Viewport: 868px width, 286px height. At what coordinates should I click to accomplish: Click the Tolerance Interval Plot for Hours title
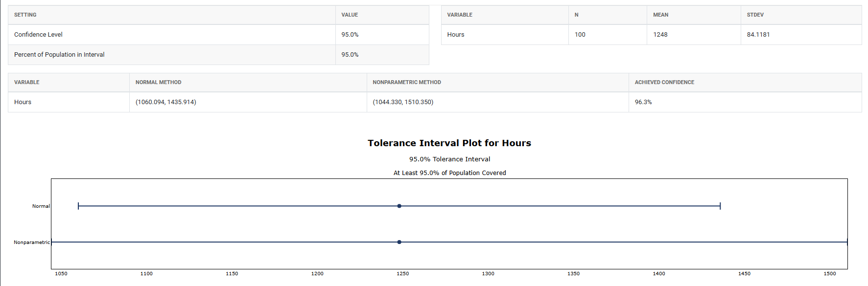[449, 143]
